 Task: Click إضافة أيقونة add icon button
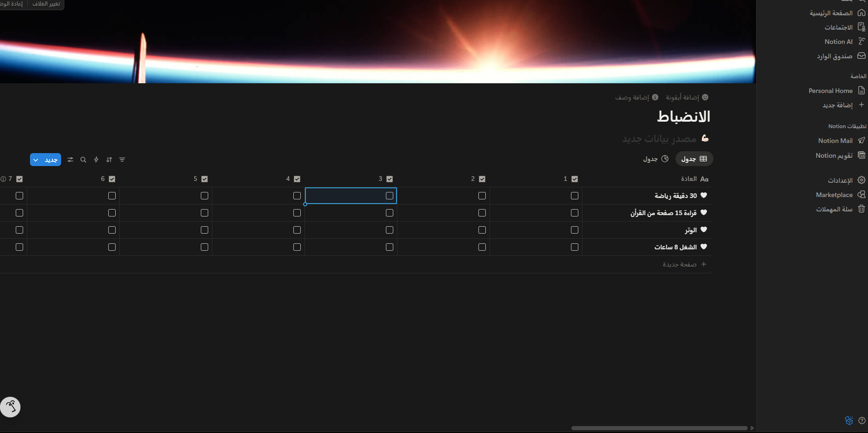[687, 97]
